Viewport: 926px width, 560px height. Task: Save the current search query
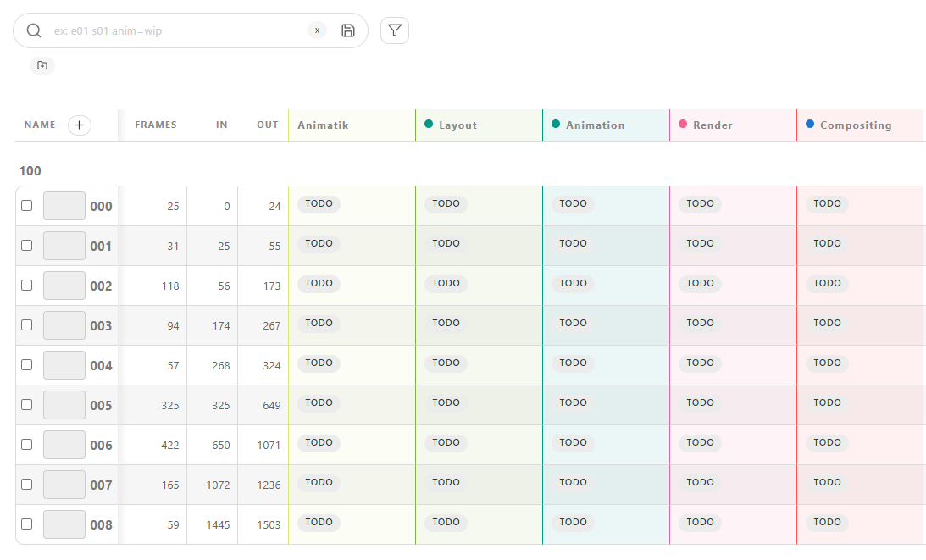pyautogui.click(x=348, y=30)
